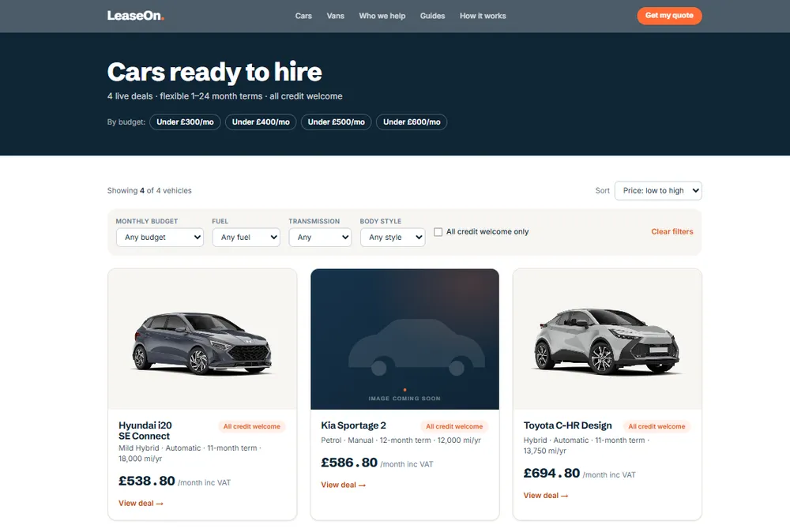Filter by Under £500/mo budget

(336, 122)
